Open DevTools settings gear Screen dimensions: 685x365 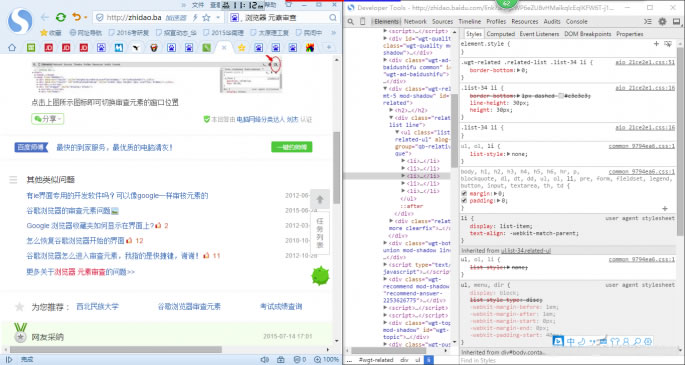coord(662,21)
